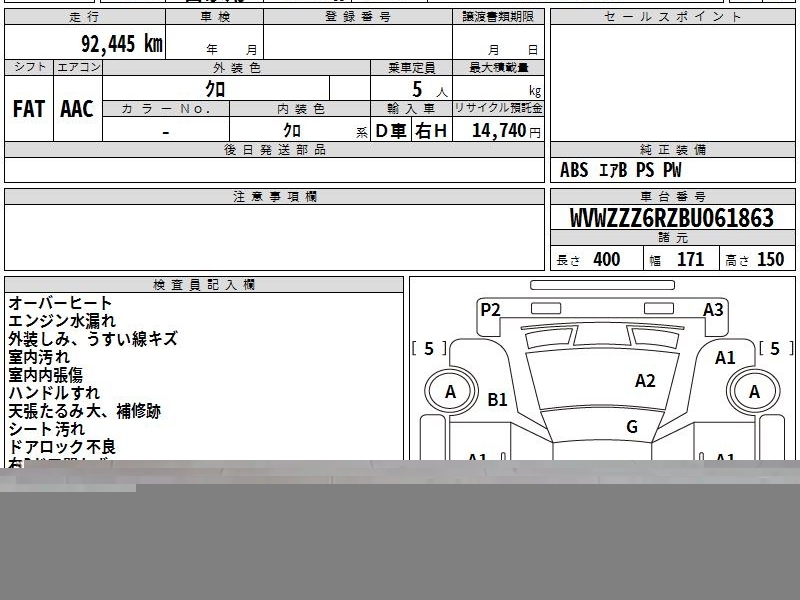Image resolution: width=800 pixels, height=600 pixels.
Task: Click the G mark on the windshield
Action: (x=632, y=426)
